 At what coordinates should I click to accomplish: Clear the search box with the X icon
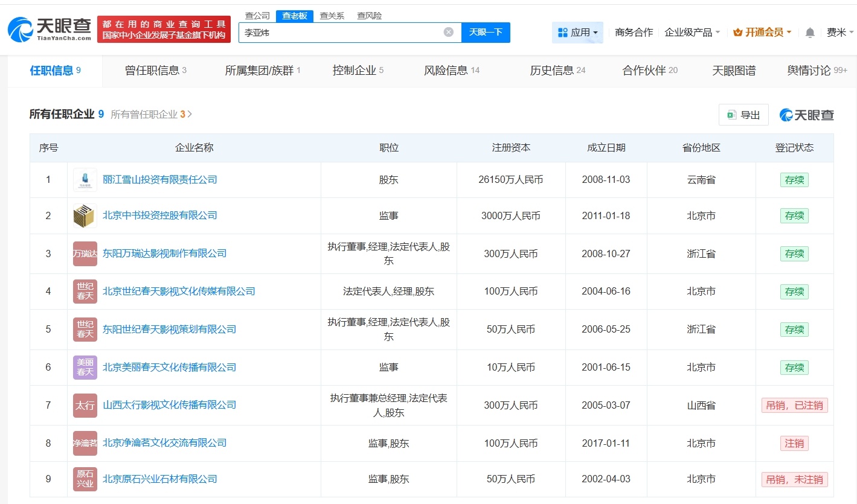(x=448, y=32)
